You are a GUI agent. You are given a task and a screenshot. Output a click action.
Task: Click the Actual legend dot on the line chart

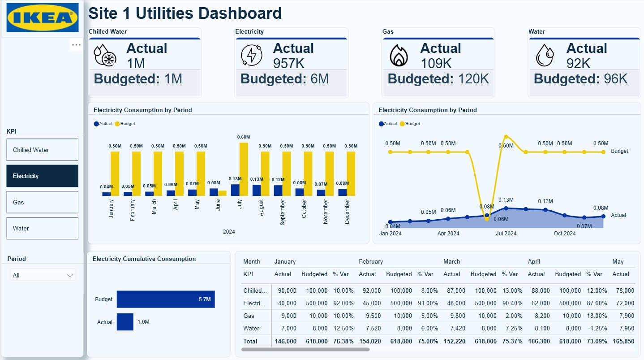[x=382, y=124]
